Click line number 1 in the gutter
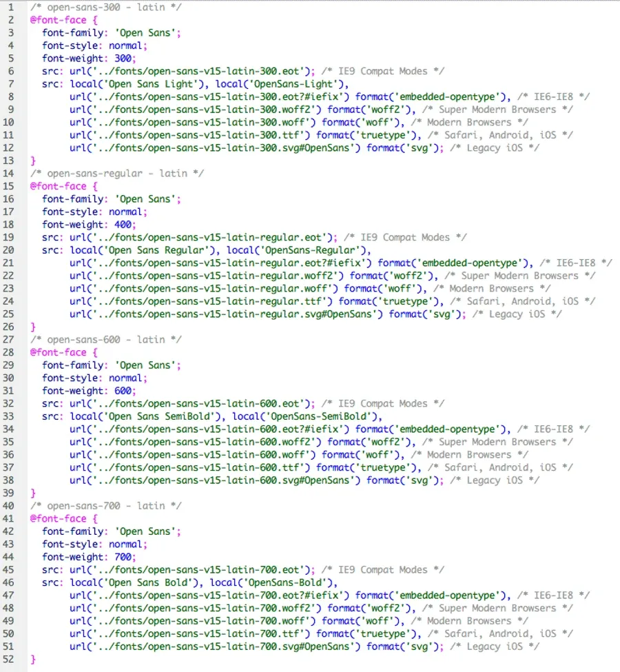The height and width of the screenshot is (672, 620). [x=11, y=7]
